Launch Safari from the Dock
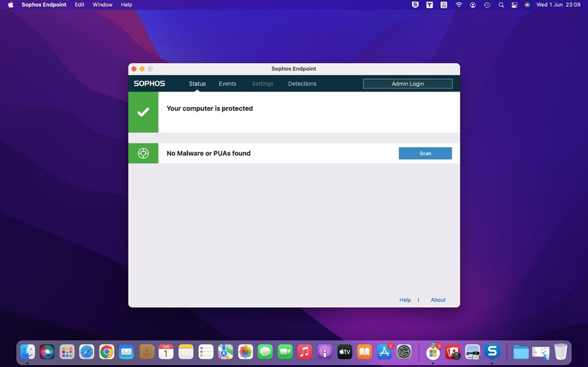 (87, 352)
